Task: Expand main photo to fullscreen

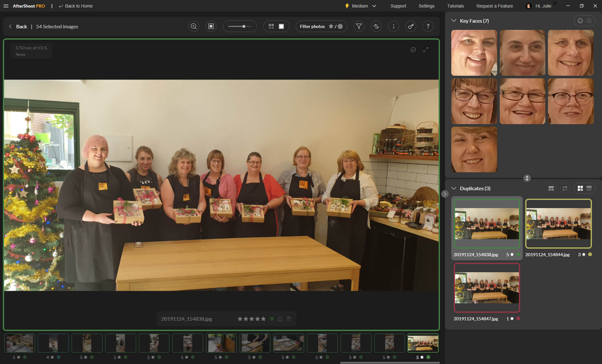Action: tap(426, 50)
